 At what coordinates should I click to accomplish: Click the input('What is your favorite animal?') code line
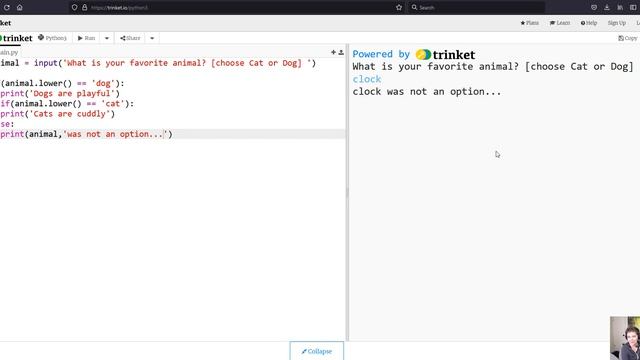pyautogui.click(x=158, y=63)
